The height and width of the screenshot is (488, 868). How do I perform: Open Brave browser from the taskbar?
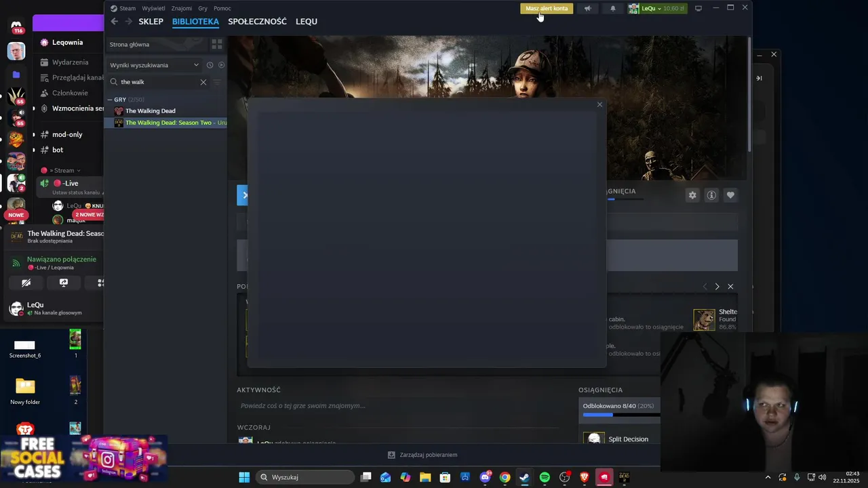click(x=585, y=477)
